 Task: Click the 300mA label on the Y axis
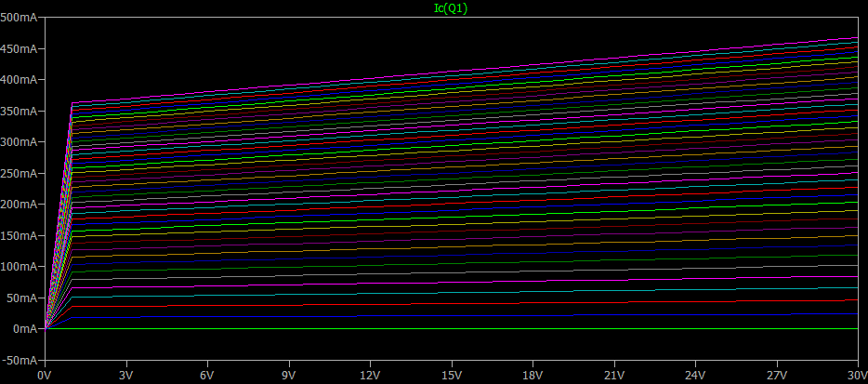click(x=19, y=142)
